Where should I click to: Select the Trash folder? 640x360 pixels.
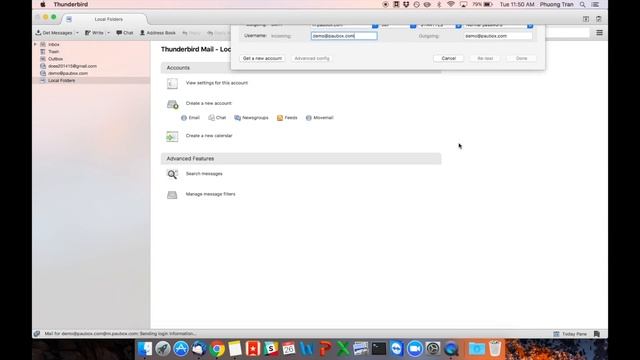click(53, 51)
